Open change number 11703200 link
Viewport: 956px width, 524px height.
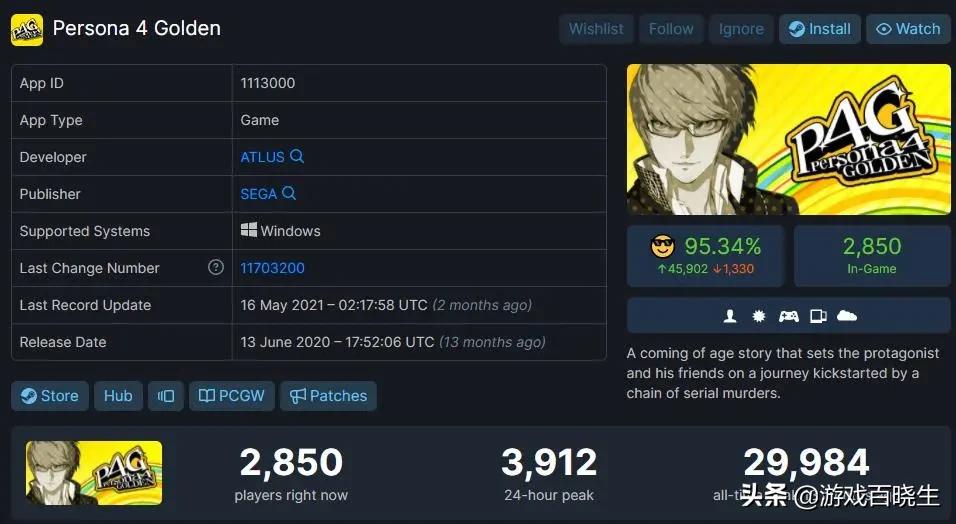tap(273, 268)
